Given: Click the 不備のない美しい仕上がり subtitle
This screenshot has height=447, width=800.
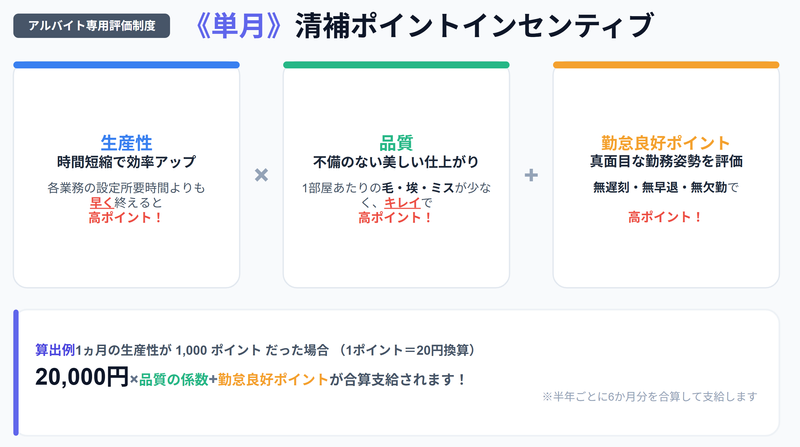Looking at the screenshot, I should coord(396,162).
